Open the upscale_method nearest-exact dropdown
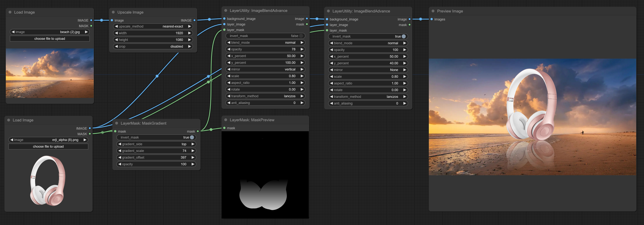644x225 pixels. click(x=153, y=26)
